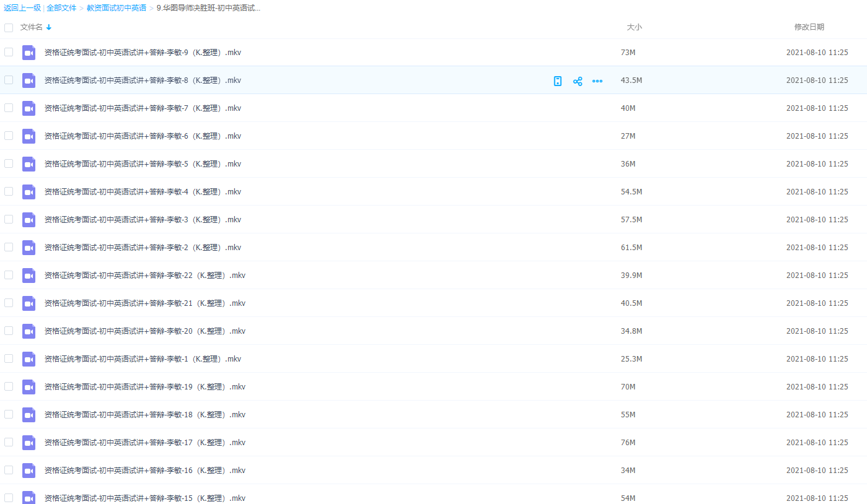
Task: Tick the checkbox for the 李敏-16 file
Action: point(9,470)
